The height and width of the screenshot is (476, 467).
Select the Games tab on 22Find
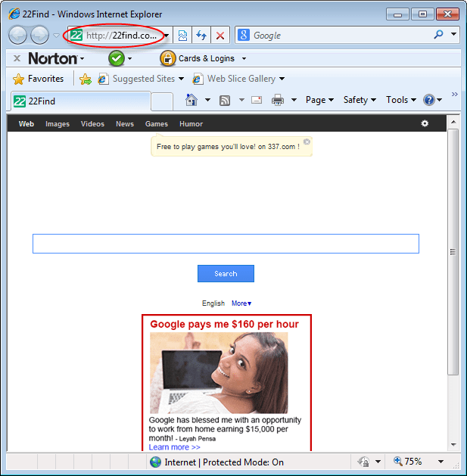(x=157, y=124)
